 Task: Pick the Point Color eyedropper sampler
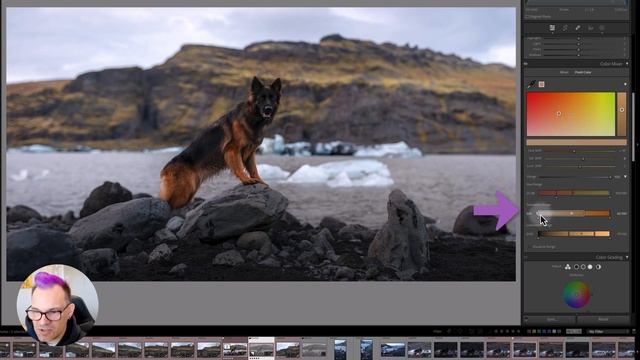pos(531,84)
